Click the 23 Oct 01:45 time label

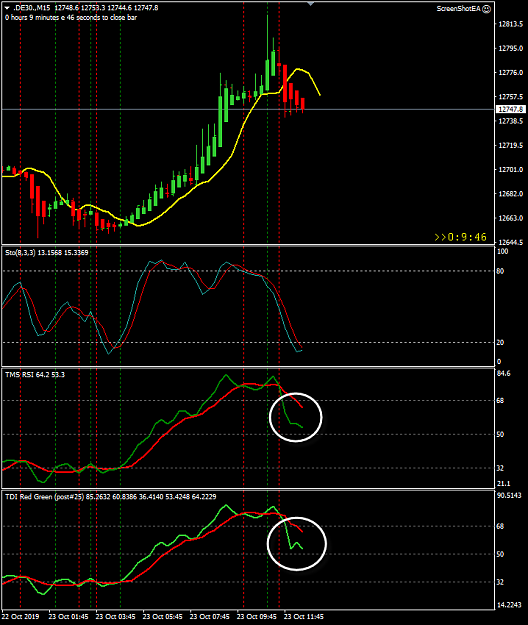tap(69, 616)
